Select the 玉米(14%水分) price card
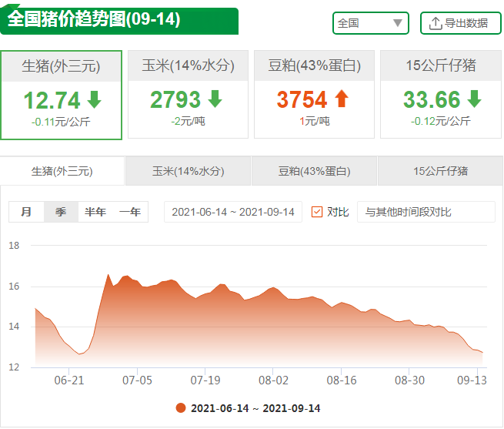The height and width of the screenshot is (429, 504). (x=188, y=94)
